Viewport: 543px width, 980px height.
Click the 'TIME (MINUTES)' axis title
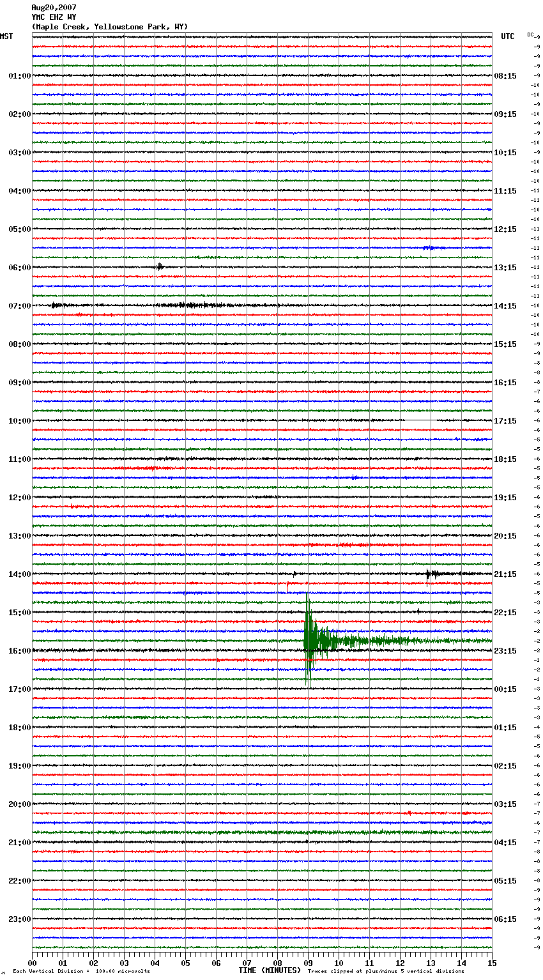(270, 970)
